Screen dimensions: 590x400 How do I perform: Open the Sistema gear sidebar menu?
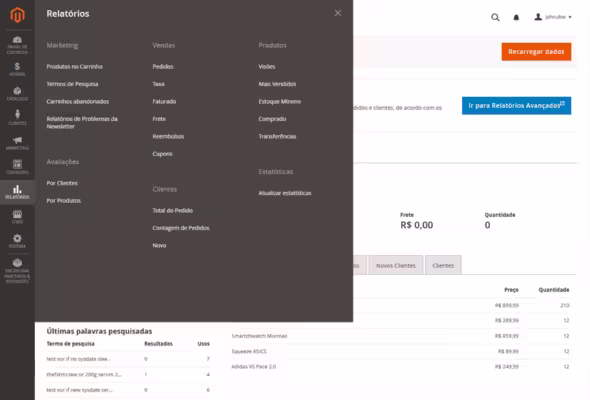[x=17, y=241]
